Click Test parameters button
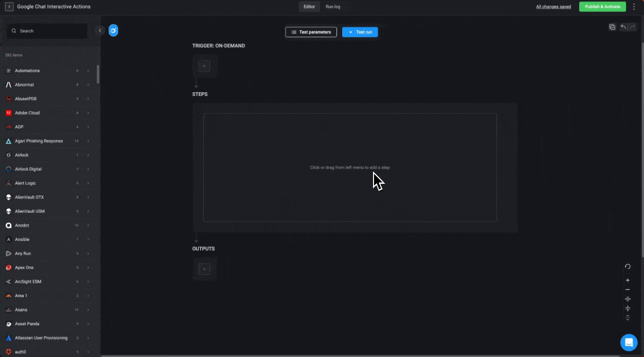 point(311,32)
